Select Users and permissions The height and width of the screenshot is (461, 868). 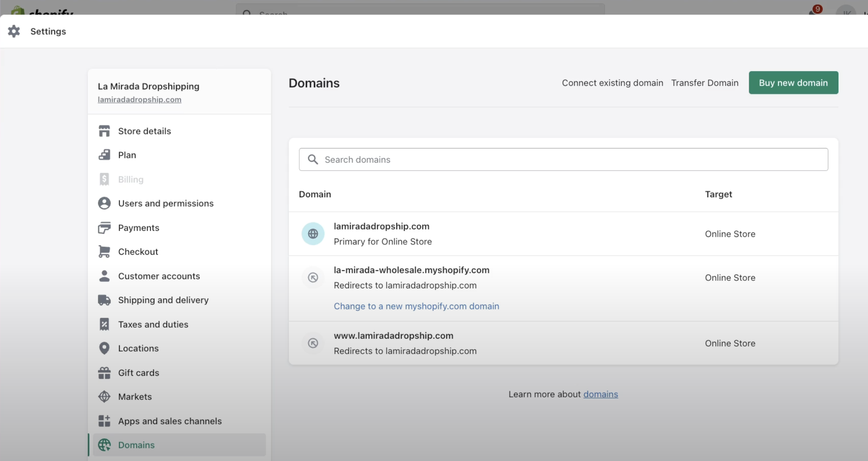(166, 203)
